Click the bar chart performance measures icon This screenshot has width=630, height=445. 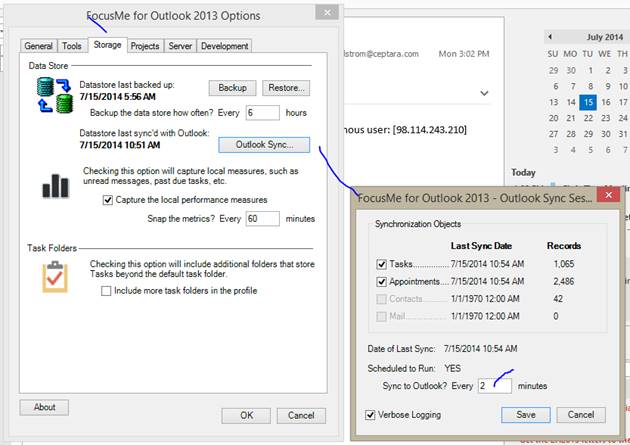(55, 186)
